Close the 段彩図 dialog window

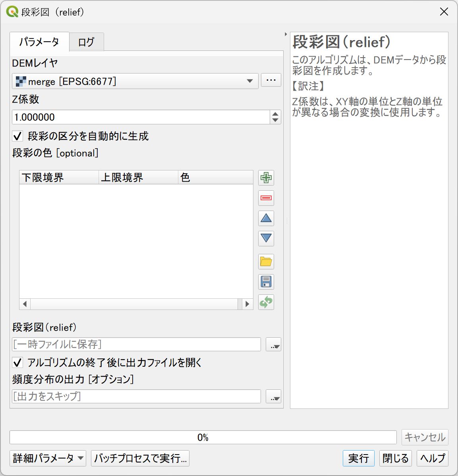click(444, 12)
